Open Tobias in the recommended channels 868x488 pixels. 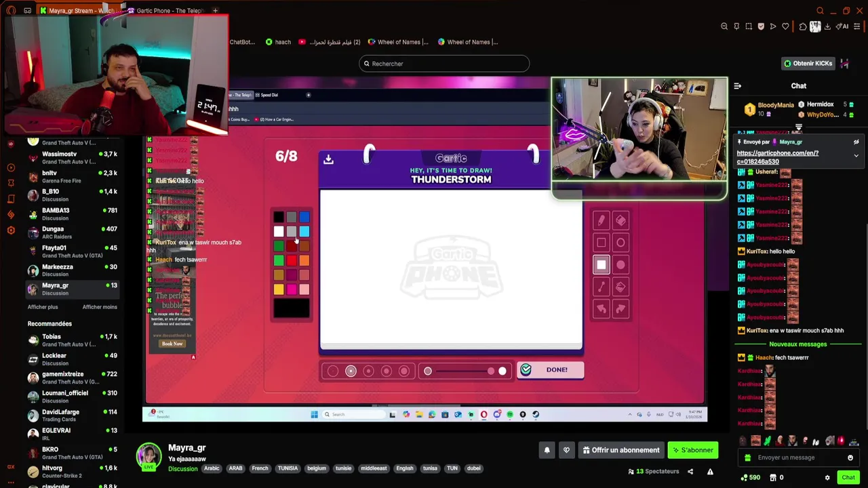72,340
